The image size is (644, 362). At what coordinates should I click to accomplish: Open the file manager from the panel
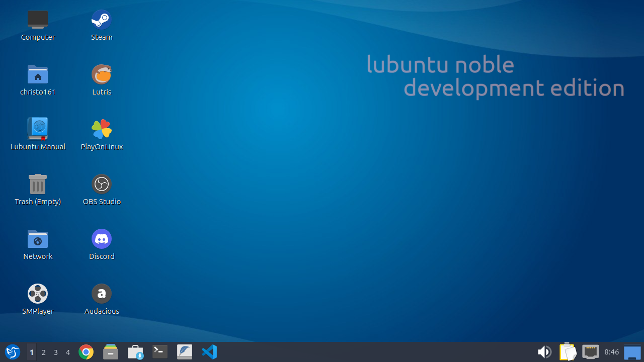click(111, 352)
